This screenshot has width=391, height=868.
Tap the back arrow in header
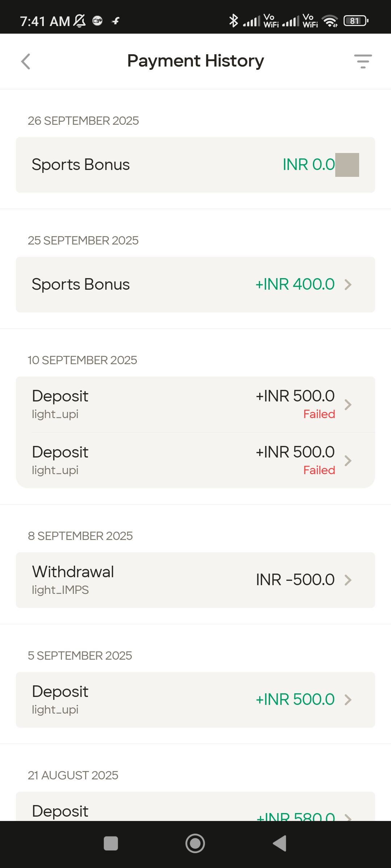click(x=26, y=61)
